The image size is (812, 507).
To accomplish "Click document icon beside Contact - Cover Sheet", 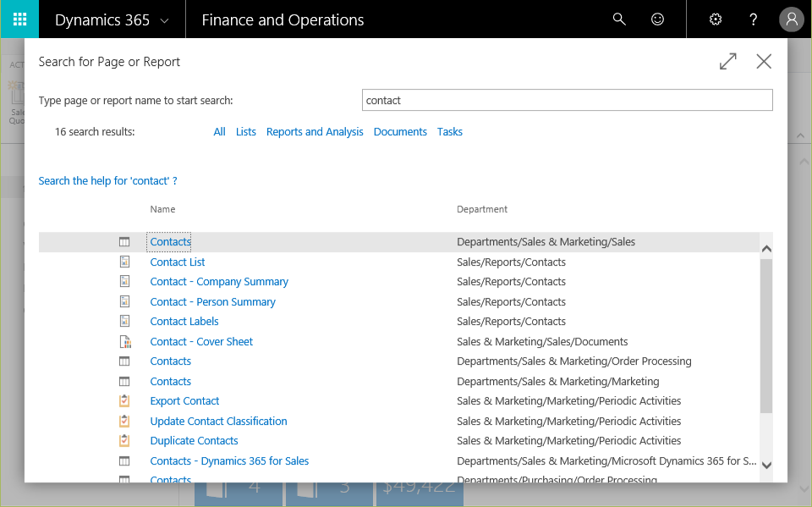I will click(x=125, y=341).
